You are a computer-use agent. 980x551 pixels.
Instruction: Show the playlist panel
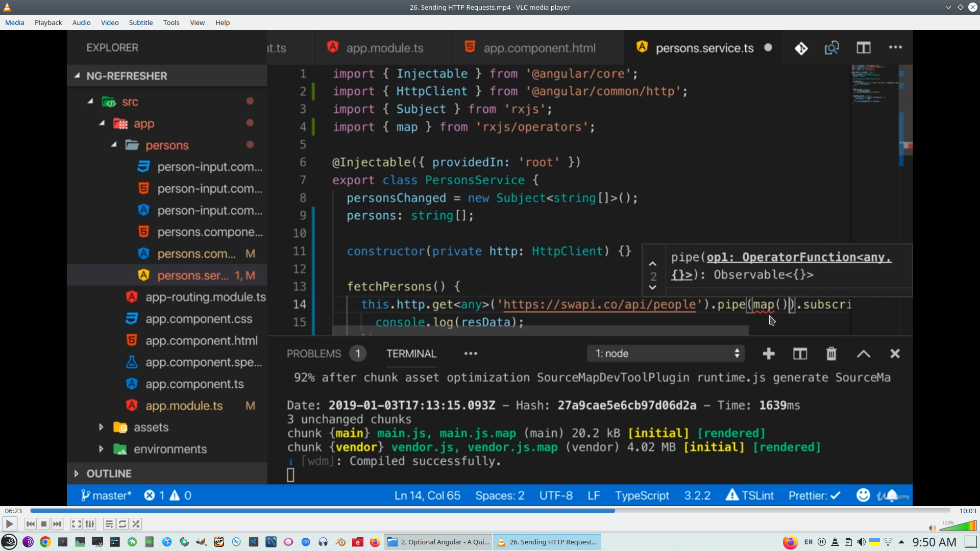(109, 524)
